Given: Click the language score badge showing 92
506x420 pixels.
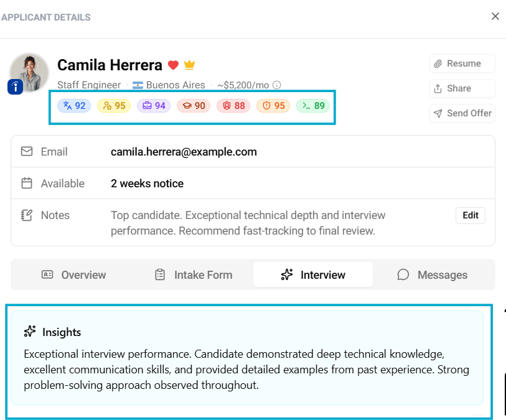Looking at the screenshot, I should click(74, 106).
